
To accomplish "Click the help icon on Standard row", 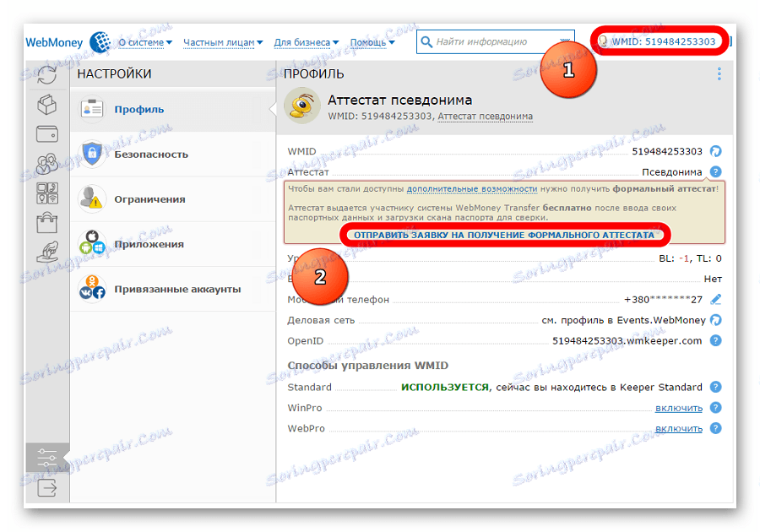I will [715, 387].
